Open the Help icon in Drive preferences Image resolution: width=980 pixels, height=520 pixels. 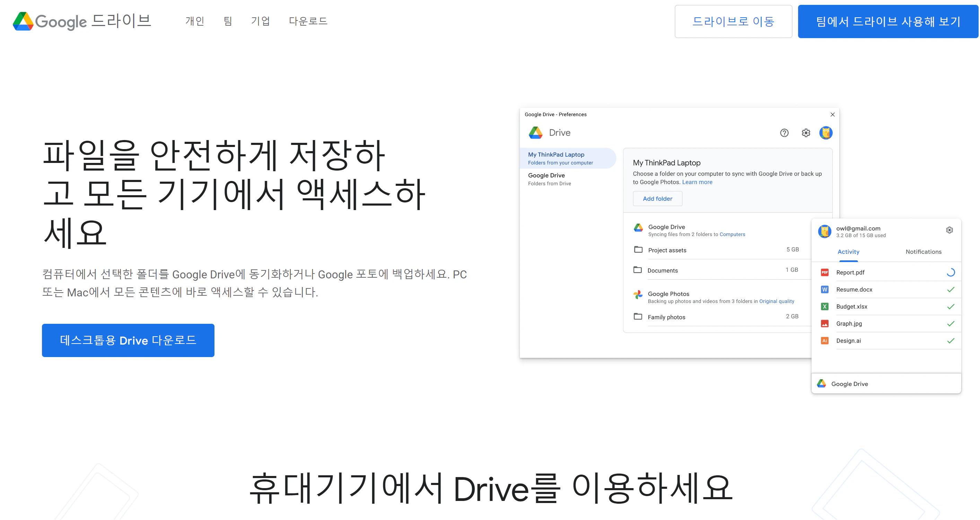[x=785, y=133]
